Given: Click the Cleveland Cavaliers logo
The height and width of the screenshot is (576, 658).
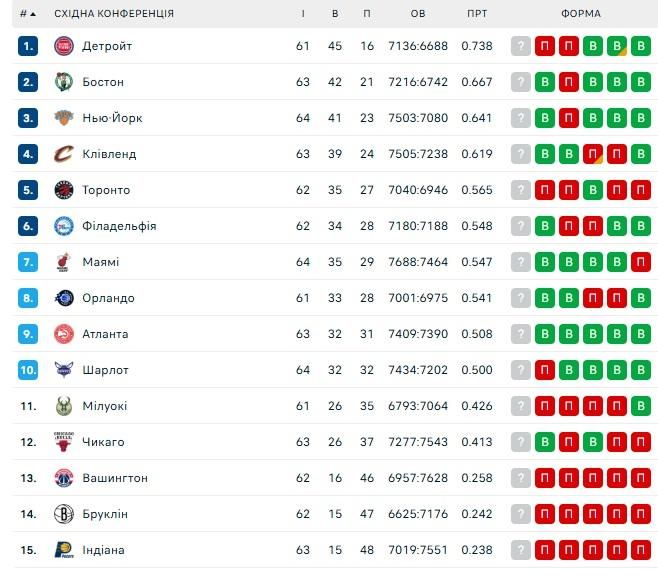Looking at the screenshot, I should click(x=64, y=154).
